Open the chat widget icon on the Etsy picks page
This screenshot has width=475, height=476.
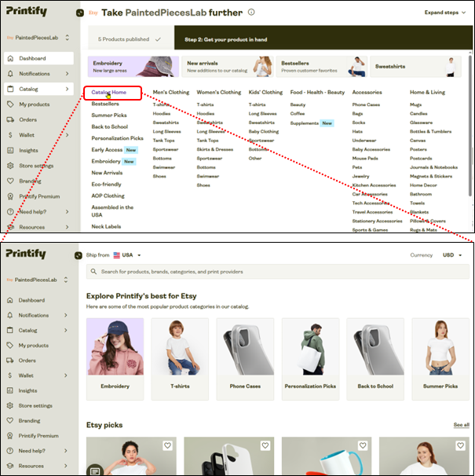coord(95,471)
